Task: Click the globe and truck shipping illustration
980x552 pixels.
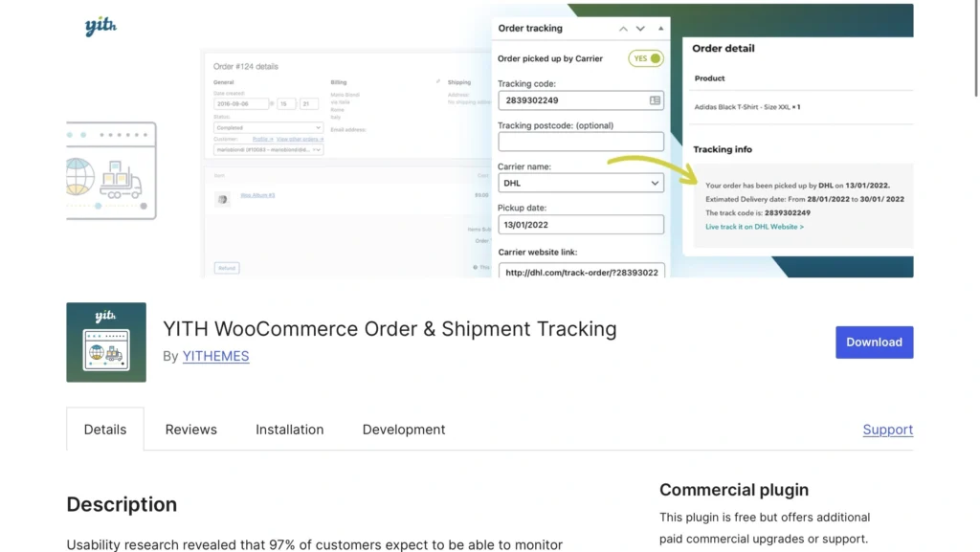Action: (x=110, y=172)
